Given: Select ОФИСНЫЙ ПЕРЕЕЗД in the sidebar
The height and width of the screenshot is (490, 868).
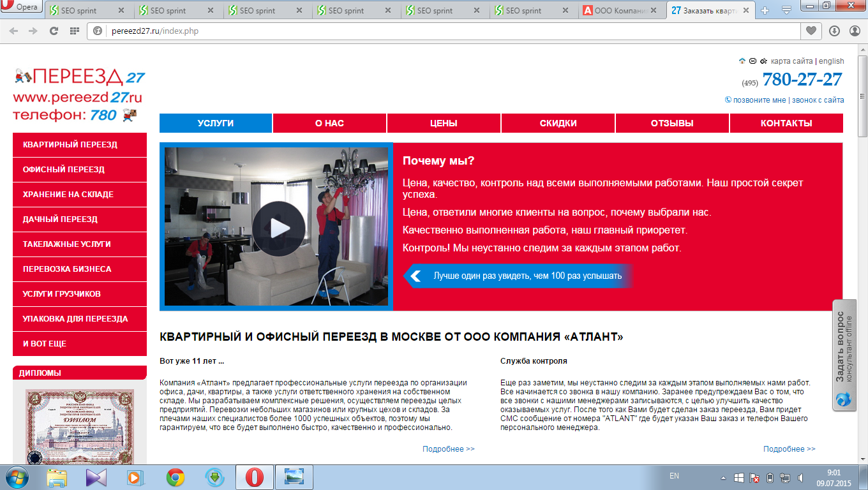Looking at the screenshot, I should (80, 170).
